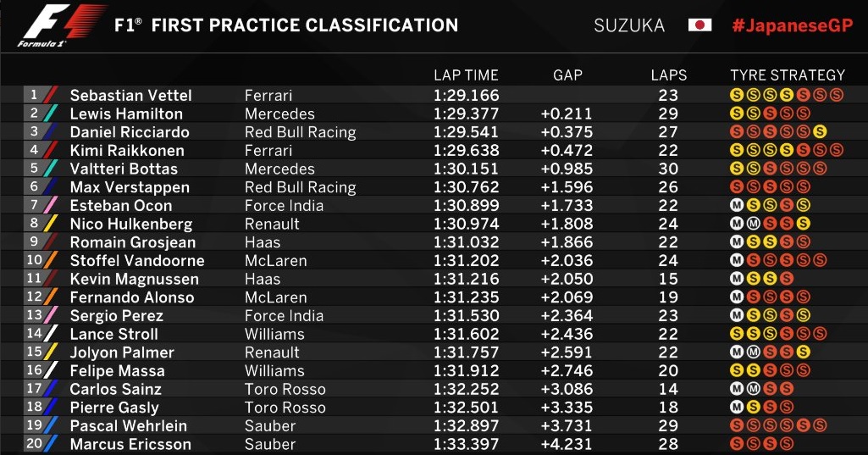Select the medium tyre icon in Magnussen's row

point(737,280)
